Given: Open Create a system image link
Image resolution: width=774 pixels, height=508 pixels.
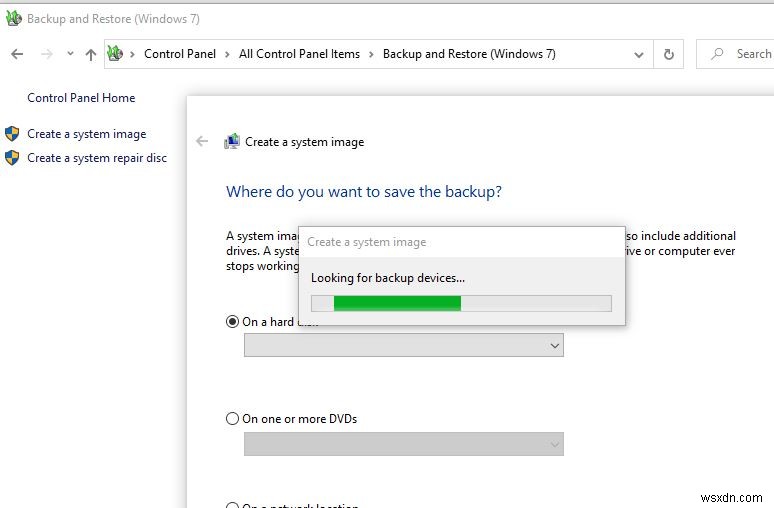Looking at the screenshot, I should [86, 134].
